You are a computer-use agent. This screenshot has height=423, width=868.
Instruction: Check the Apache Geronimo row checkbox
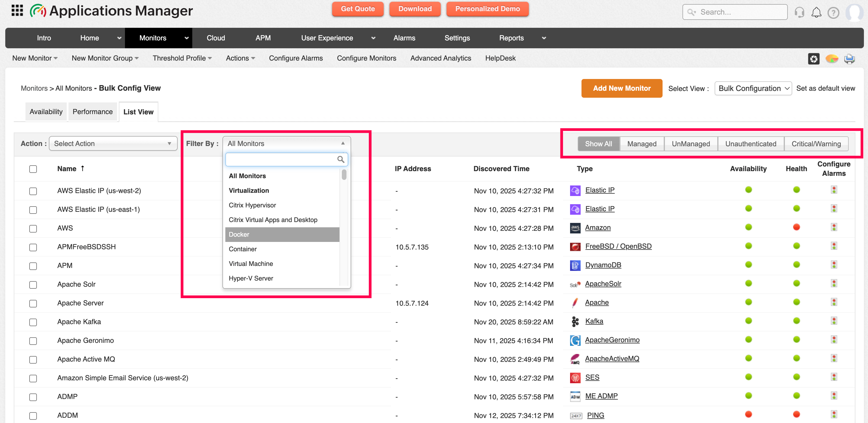33,341
